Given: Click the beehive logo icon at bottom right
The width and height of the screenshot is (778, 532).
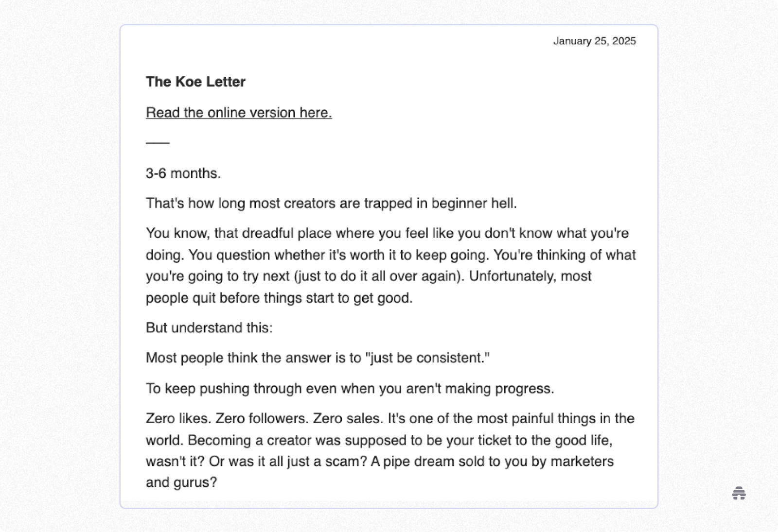Looking at the screenshot, I should [739, 493].
